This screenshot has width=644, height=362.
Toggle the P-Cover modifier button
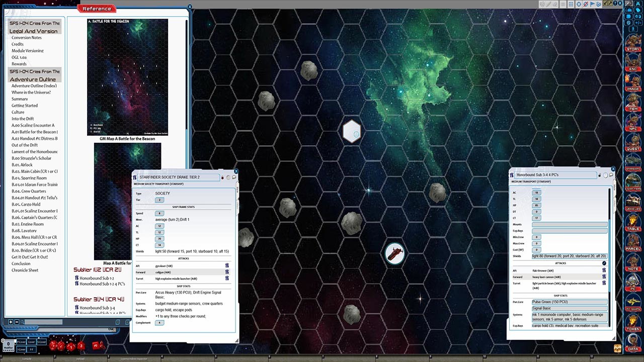coord(21,342)
